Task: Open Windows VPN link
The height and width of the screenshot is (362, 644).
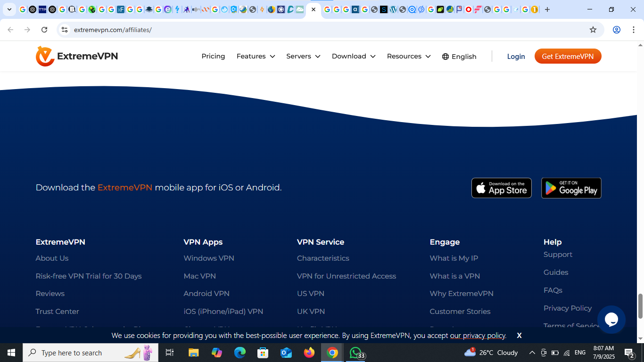Action: pos(209,258)
